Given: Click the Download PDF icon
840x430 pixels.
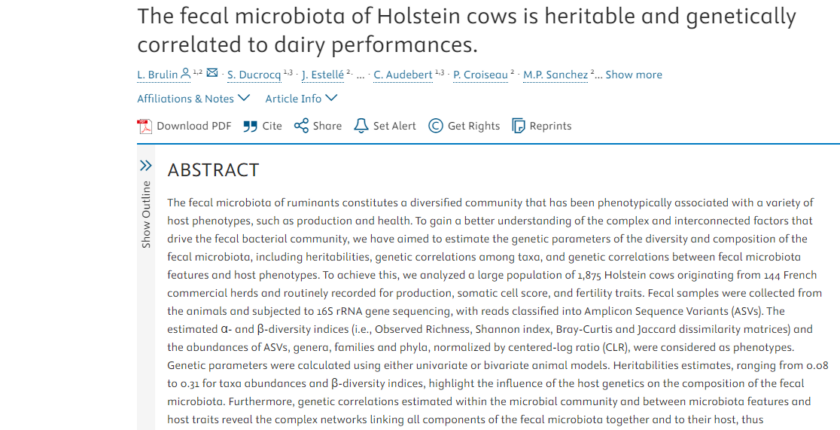Looking at the screenshot, I should pyautogui.click(x=144, y=126).
